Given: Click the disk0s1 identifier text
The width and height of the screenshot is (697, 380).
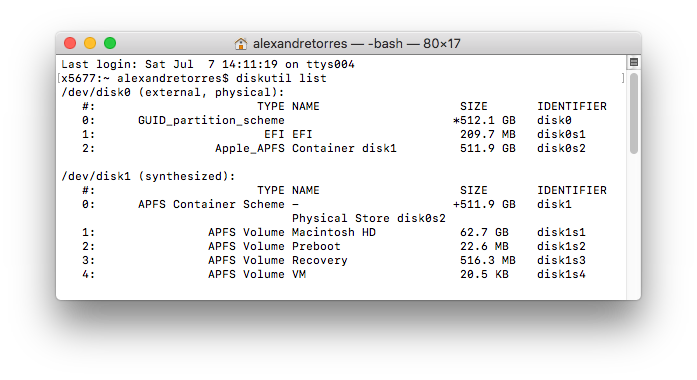Looking at the screenshot, I should (x=561, y=134).
